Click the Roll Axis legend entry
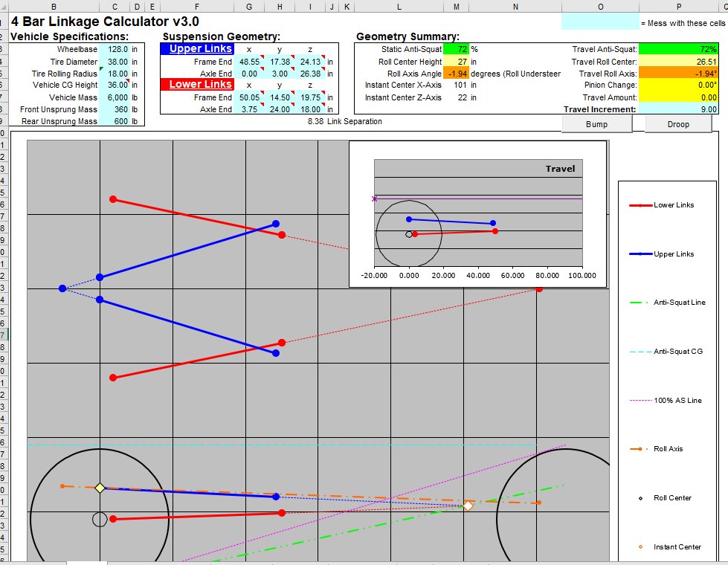This screenshot has width=728, height=565. pos(656,449)
